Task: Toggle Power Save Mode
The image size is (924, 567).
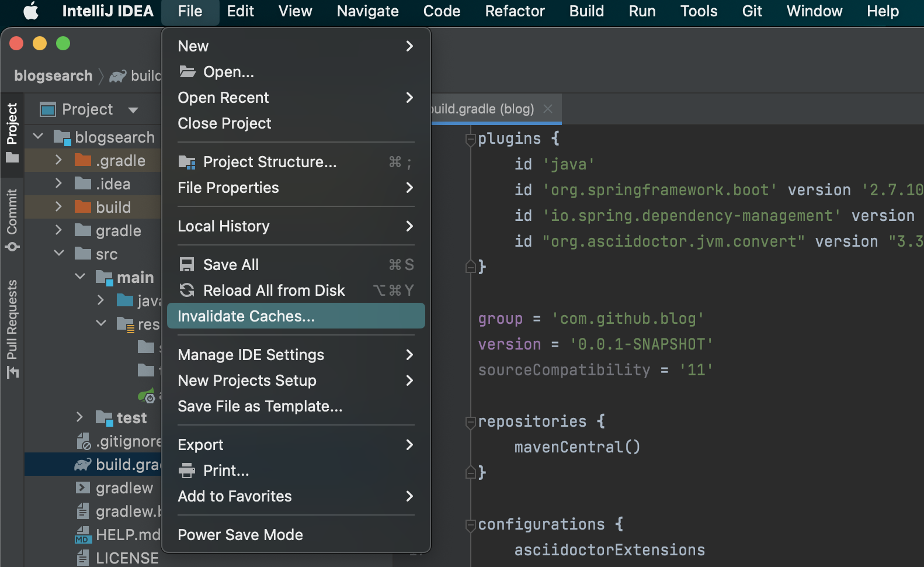Action: [x=296, y=535]
